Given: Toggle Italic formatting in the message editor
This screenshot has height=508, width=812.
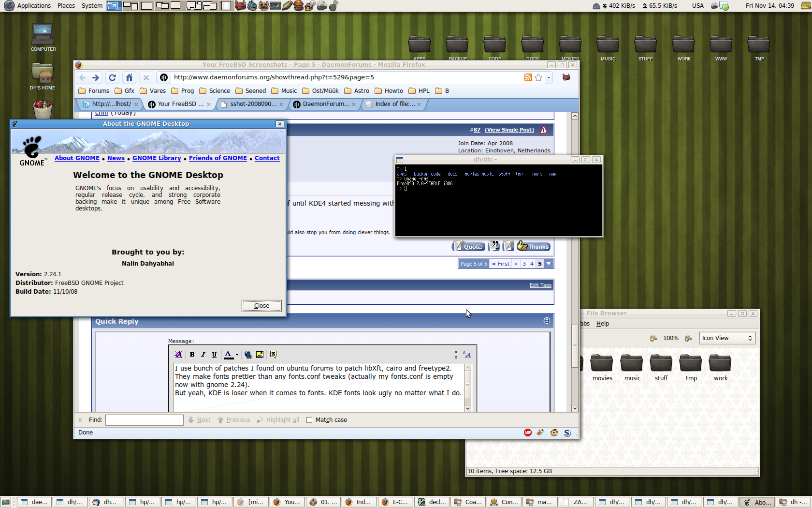Looking at the screenshot, I should pos(203,355).
